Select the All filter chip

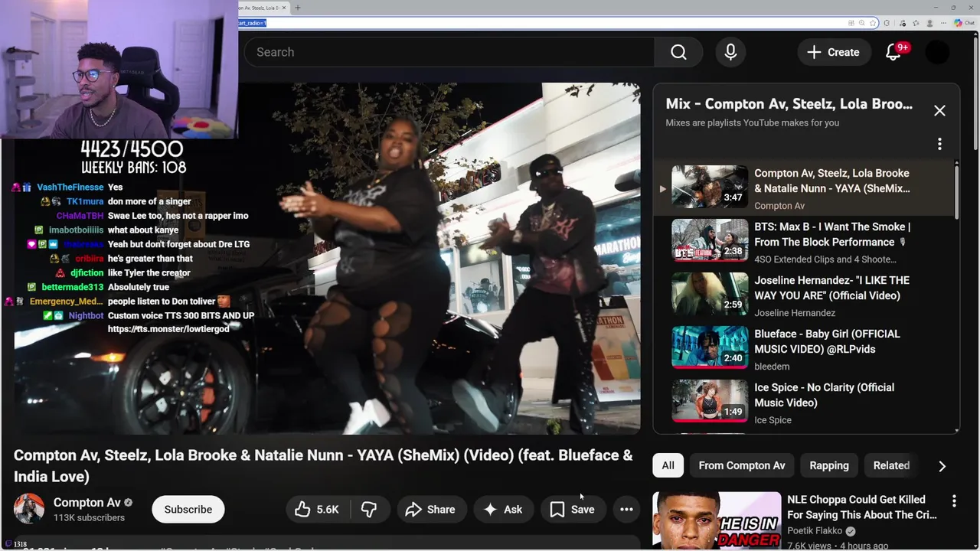[x=668, y=465]
